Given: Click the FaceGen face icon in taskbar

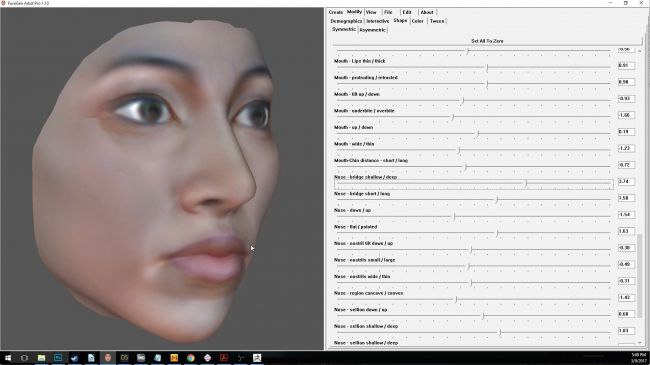Looking at the screenshot, I should [108, 358].
